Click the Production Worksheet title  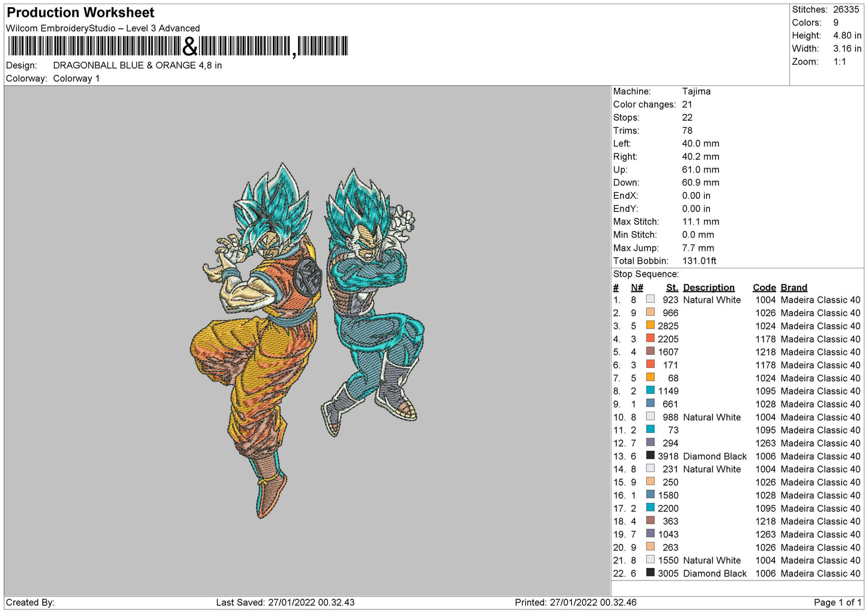coord(80,13)
